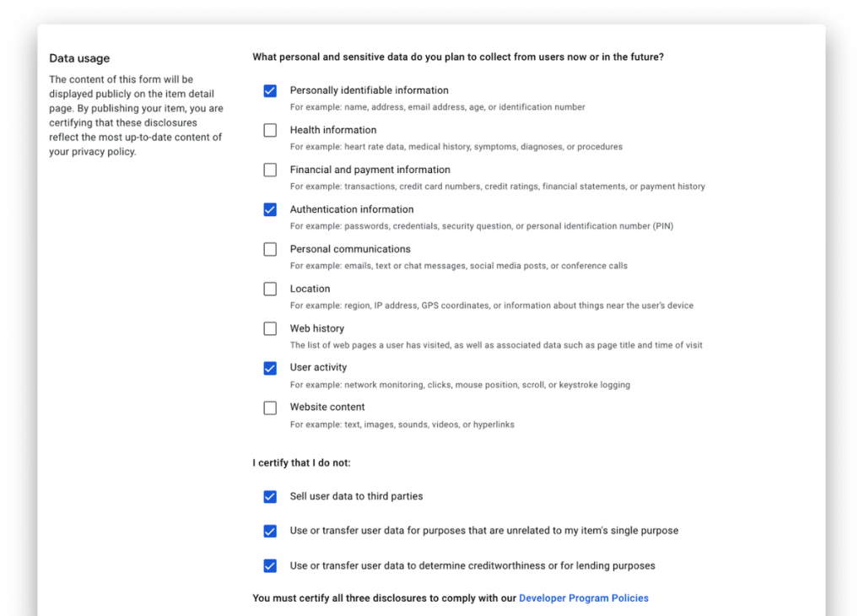The image size is (864, 616).
Task: Click the Health information label
Action: 333,130
